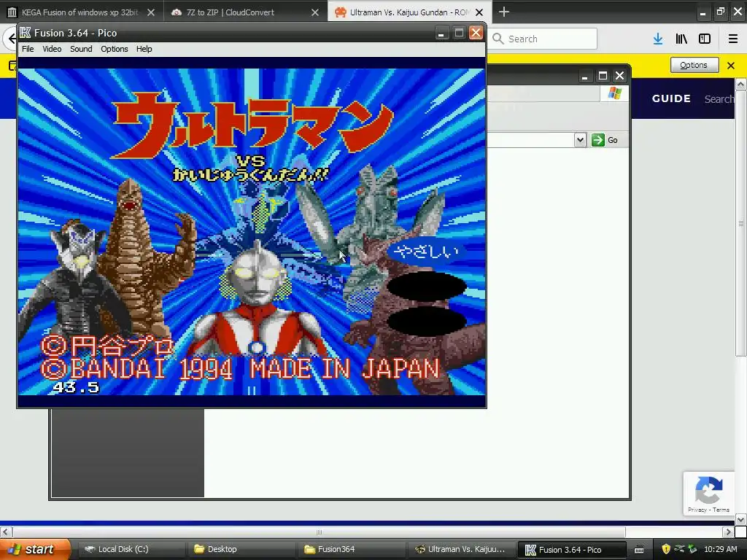Image resolution: width=747 pixels, height=560 pixels.
Task: Open the browser library icon
Action: (x=681, y=39)
